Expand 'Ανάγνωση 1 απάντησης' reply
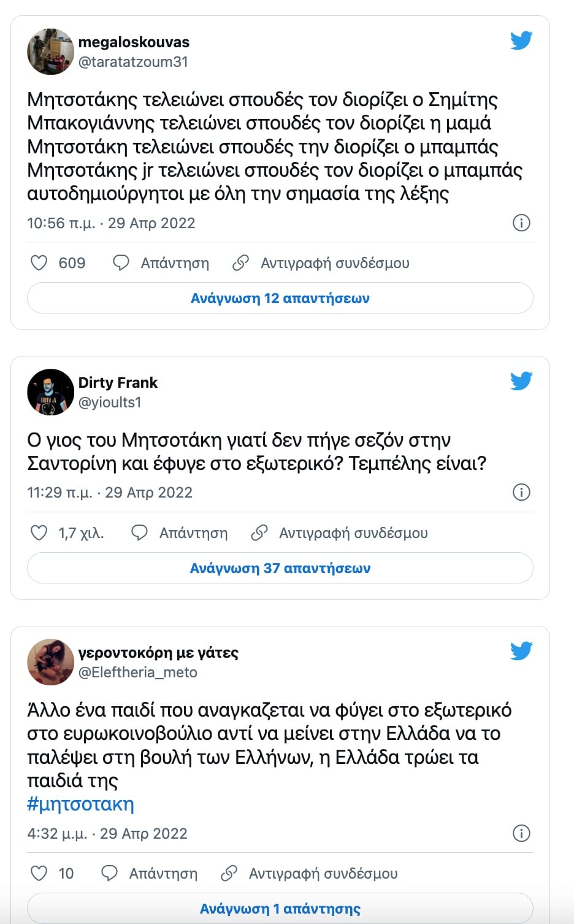Image resolution: width=574 pixels, height=924 pixels. tap(280, 909)
